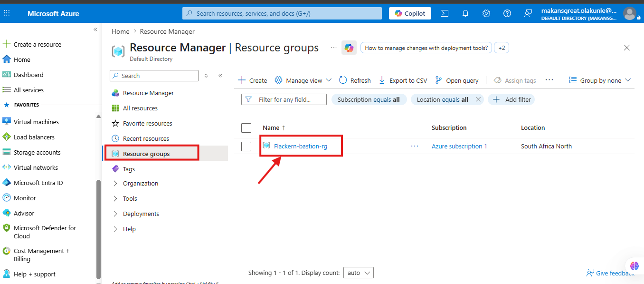Export resource groups to CSV

point(403,80)
